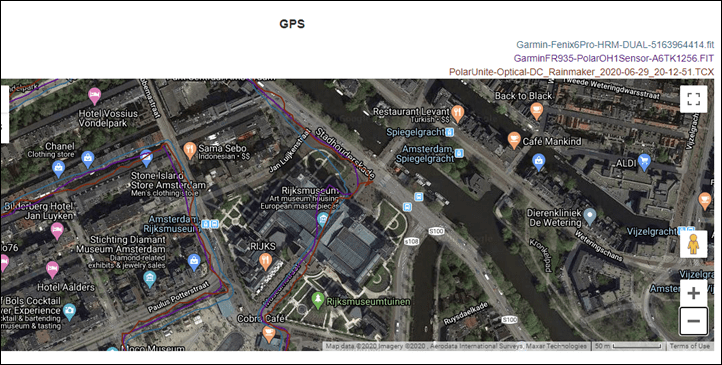Click Restaurant Levant marker icon
The height and width of the screenshot is (365, 722).
coord(457,113)
